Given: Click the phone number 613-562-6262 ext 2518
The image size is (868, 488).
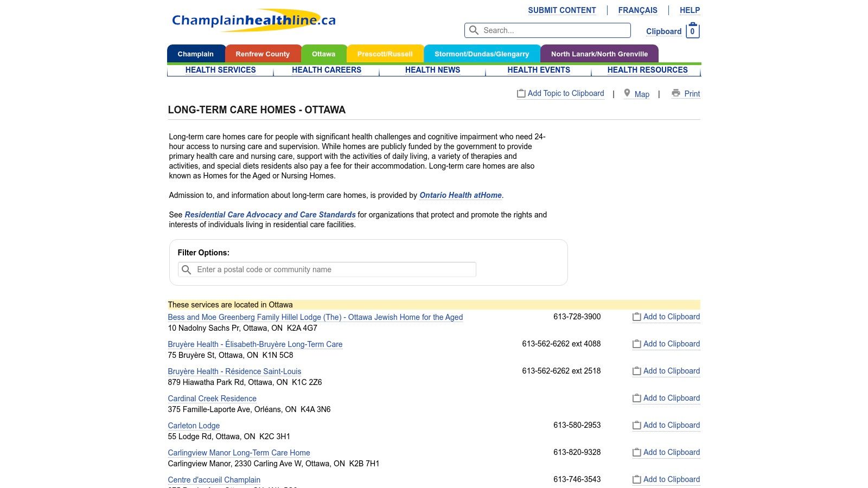Looking at the screenshot, I should click(561, 371).
